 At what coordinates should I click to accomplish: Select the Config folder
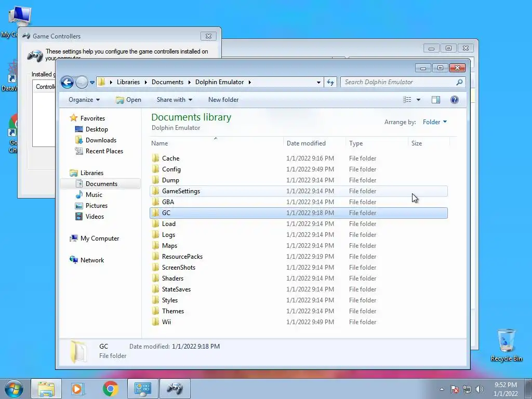point(299,169)
